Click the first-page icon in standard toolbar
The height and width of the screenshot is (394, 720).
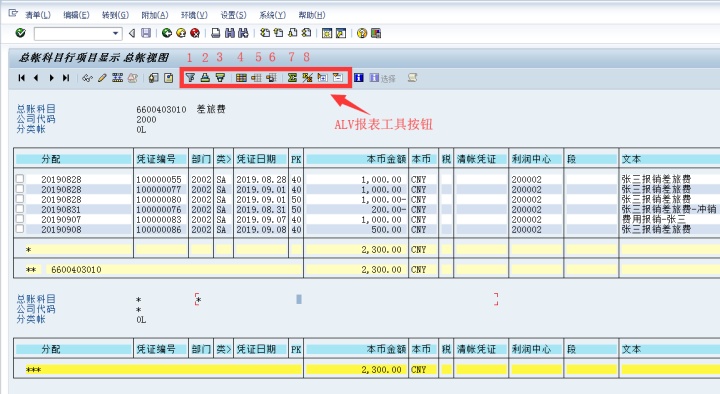coord(265,33)
